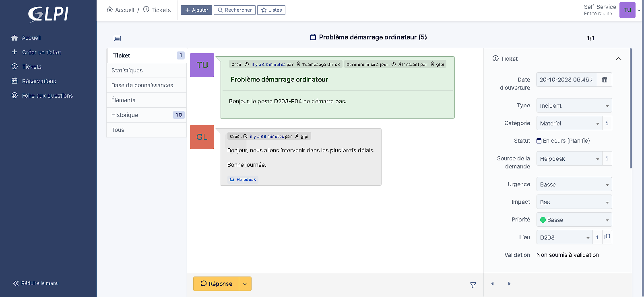Collapse the sidebar with Réduire le menu
The image size is (644, 297).
tap(36, 283)
